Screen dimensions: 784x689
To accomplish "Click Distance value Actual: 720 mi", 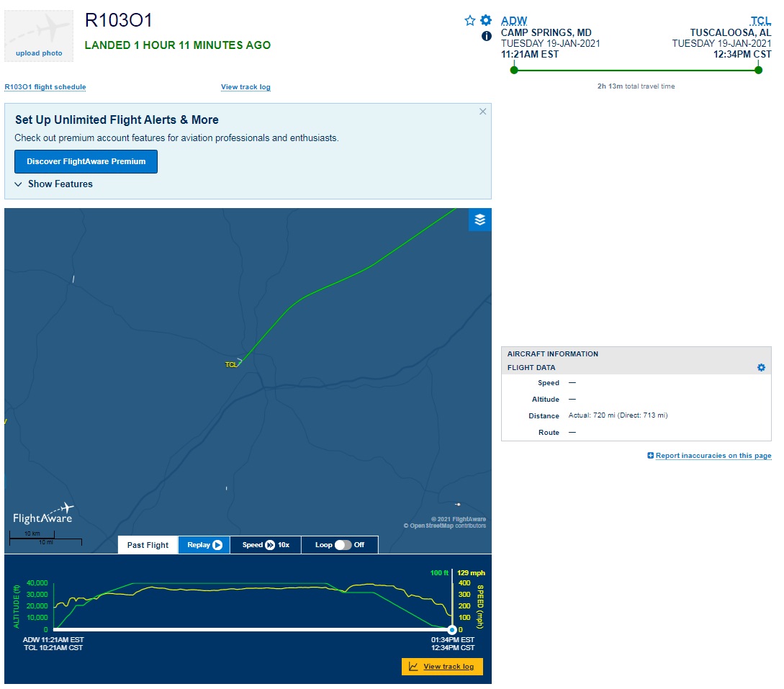I will (x=618, y=415).
